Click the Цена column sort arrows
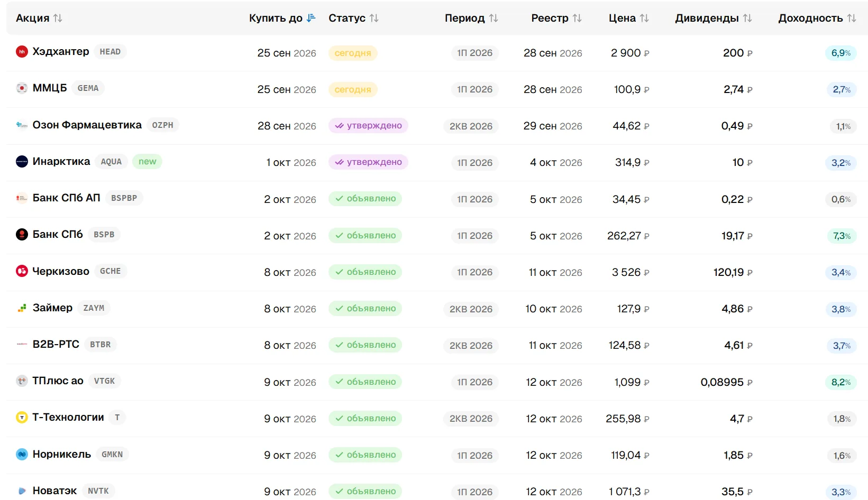 [644, 18]
